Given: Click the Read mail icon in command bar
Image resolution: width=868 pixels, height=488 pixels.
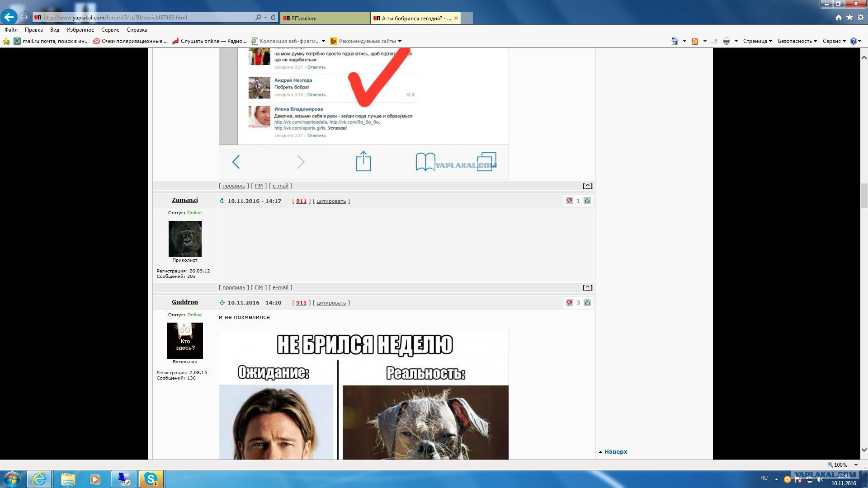Looking at the screenshot, I should pyautogui.click(x=714, y=41).
